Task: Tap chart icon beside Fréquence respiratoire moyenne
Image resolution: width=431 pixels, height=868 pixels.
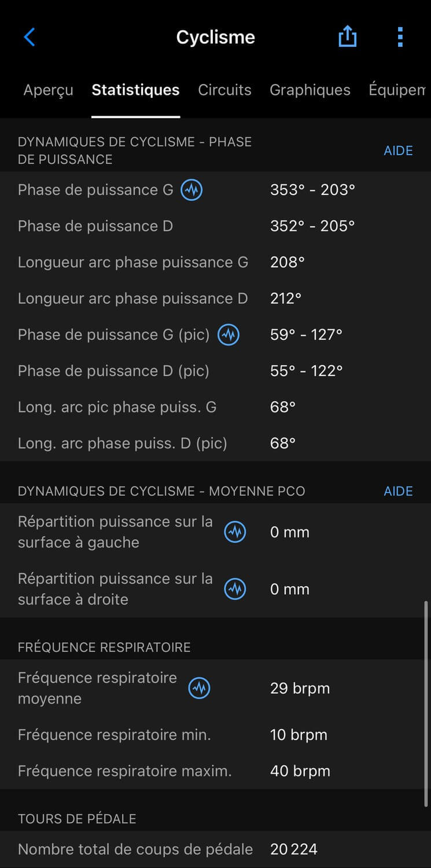Action: pyautogui.click(x=200, y=688)
